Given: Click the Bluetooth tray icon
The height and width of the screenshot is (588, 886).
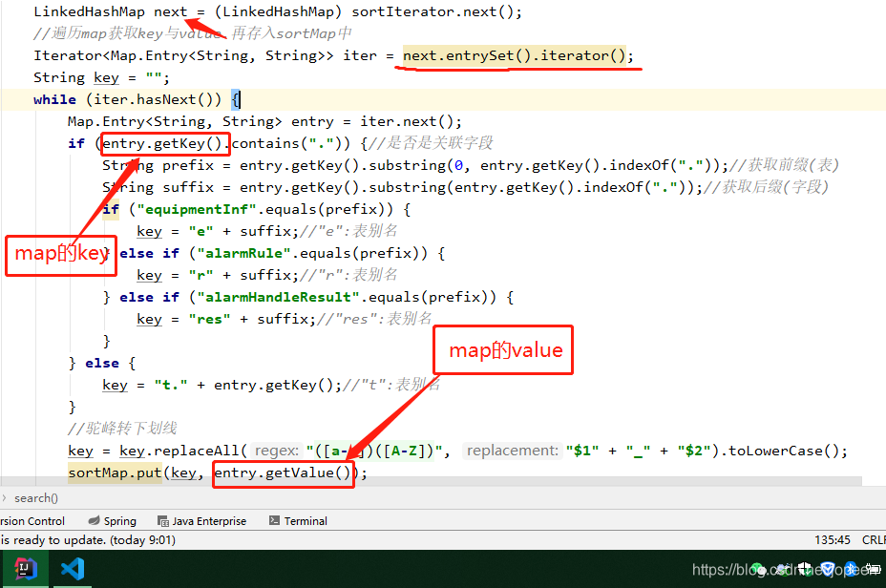Looking at the screenshot, I should pos(851,569).
